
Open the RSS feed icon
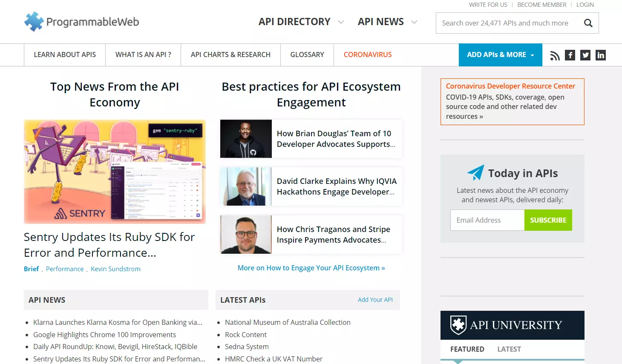(x=555, y=55)
